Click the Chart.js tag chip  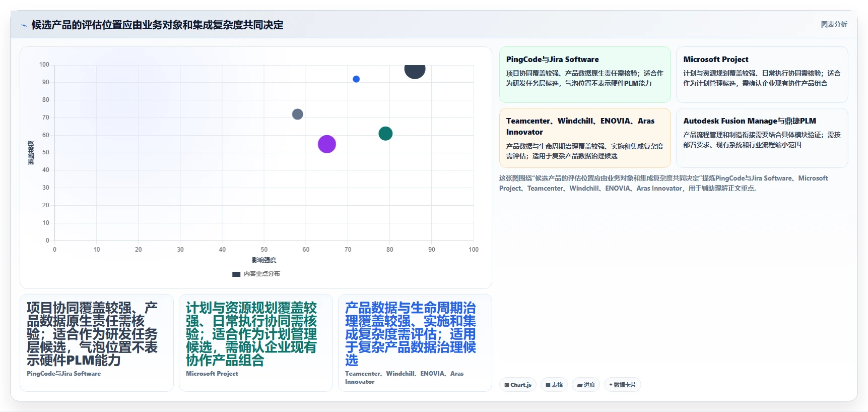518,385
